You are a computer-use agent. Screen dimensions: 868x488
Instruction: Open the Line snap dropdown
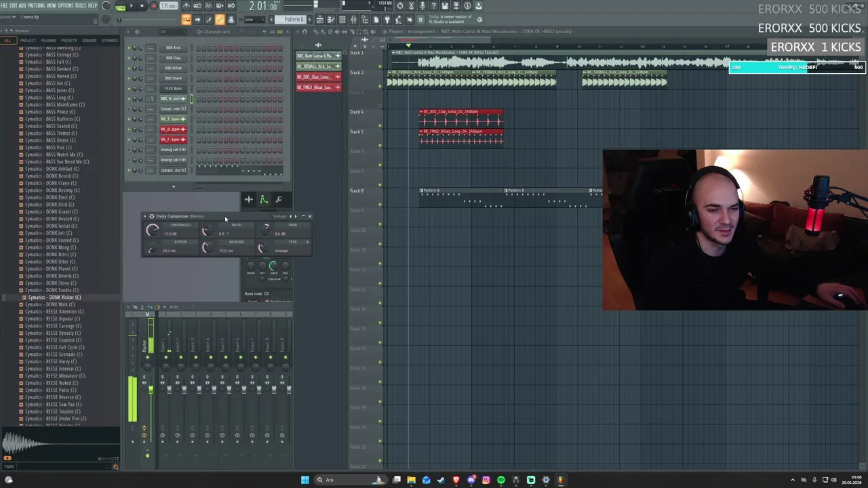[254, 20]
